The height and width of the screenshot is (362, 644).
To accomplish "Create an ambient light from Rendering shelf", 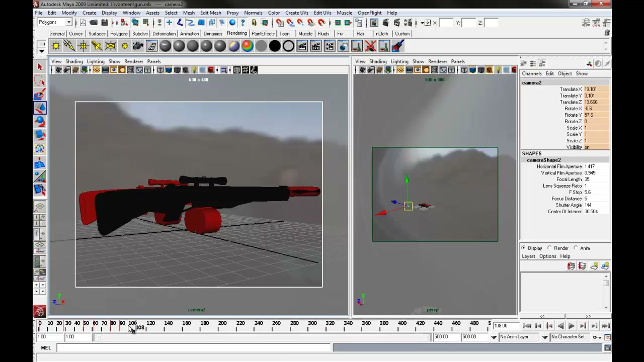I will coord(56,46).
